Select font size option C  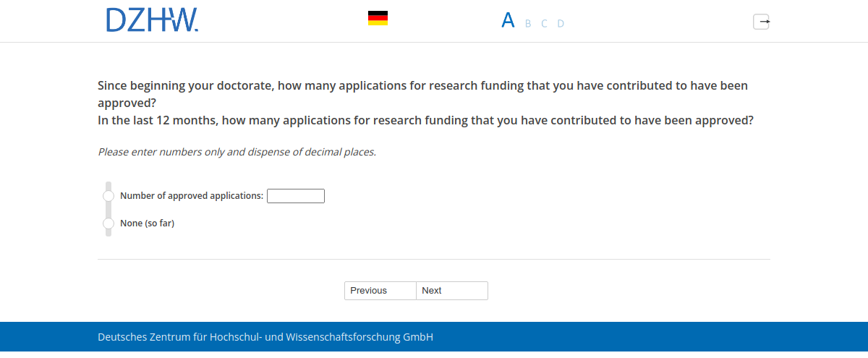coord(544,24)
